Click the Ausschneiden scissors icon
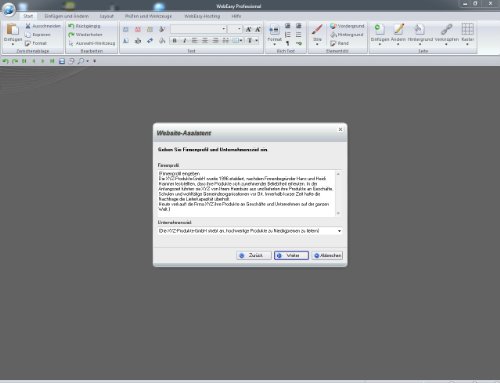The height and width of the screenshot is (383, 500). [28, 26]
